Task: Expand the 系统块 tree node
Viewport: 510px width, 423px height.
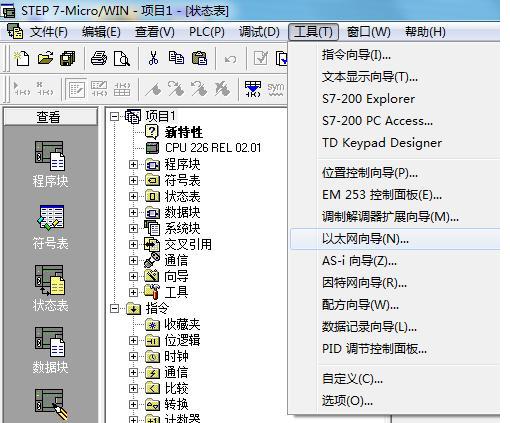Action: tap(133, 228)
